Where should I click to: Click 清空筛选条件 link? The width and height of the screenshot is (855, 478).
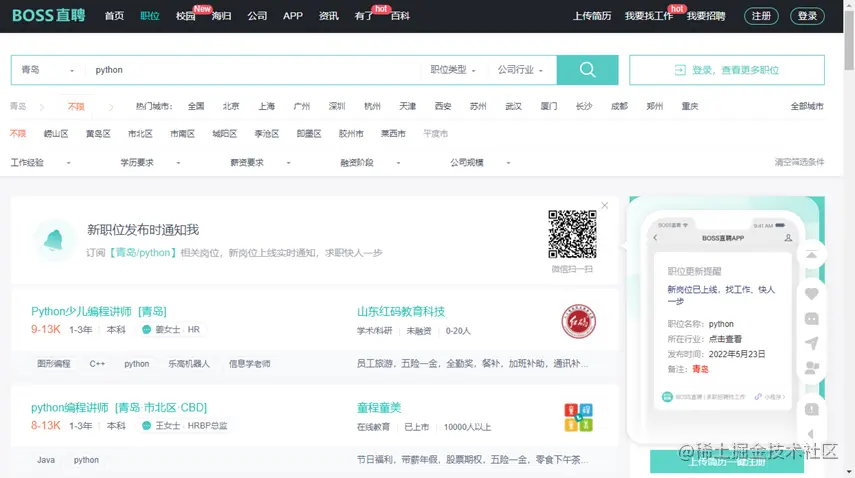[799, 162]
